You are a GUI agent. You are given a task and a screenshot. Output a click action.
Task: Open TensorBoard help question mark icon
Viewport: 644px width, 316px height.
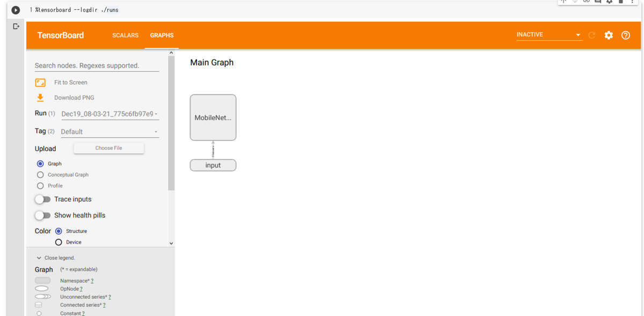626,35
